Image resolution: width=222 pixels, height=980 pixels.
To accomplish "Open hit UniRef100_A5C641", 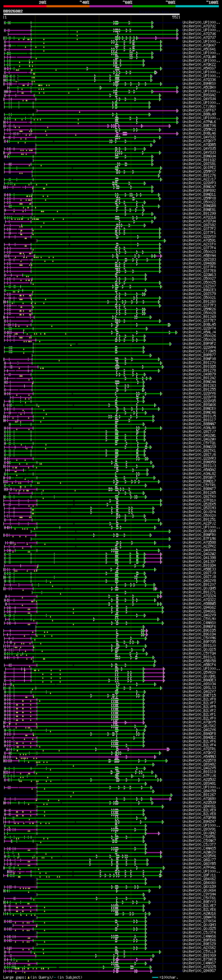I will click(199, 49).
